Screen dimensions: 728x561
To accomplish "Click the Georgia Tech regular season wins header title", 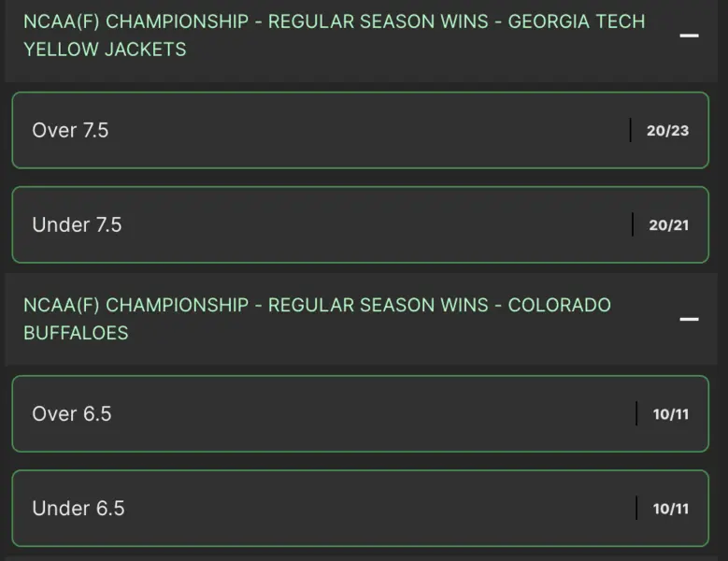I will [x=334, y=22].
